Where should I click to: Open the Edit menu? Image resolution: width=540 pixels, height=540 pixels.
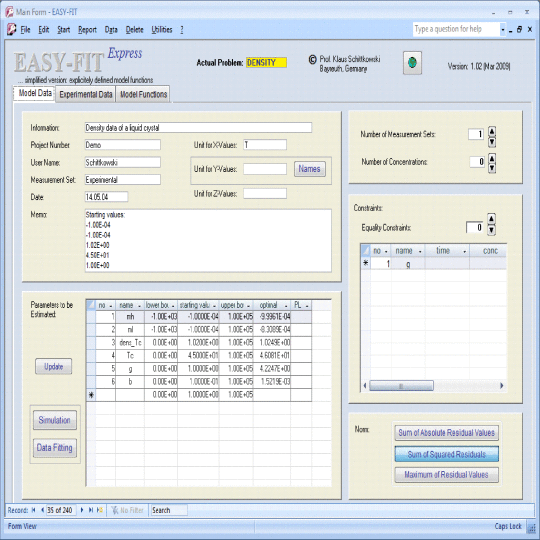click(43, 30)
